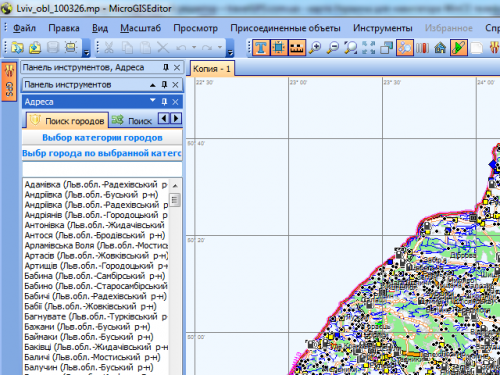Click the undo arrow icon

(x=181, y=48)
